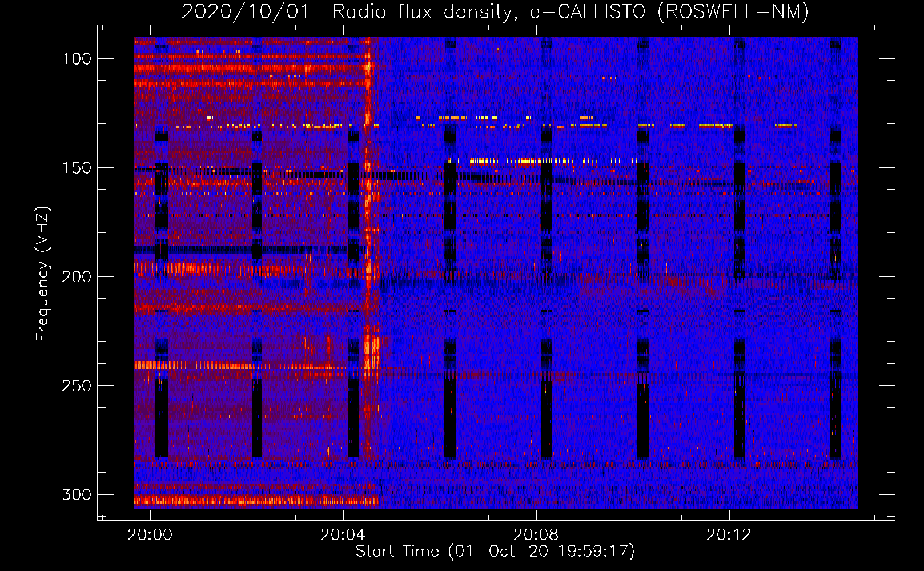Click the "Frequency (MHZ)" y-axis label

coord(43,274)
